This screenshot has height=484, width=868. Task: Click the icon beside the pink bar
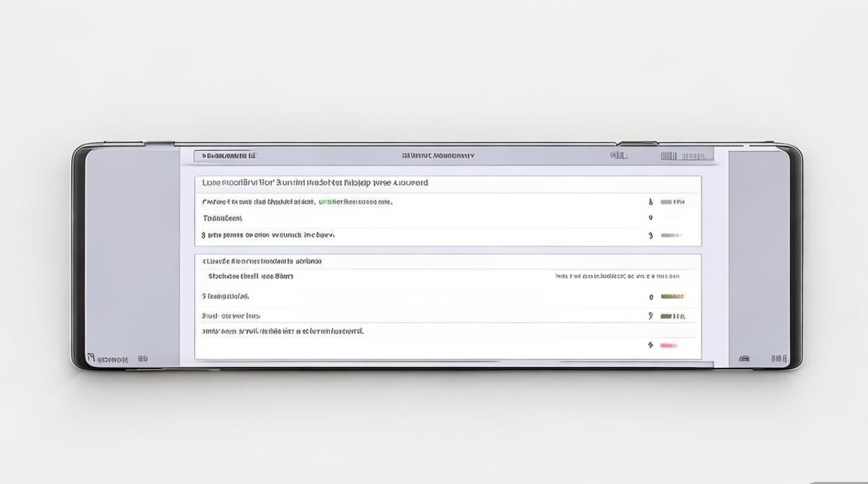pos(650,345)
